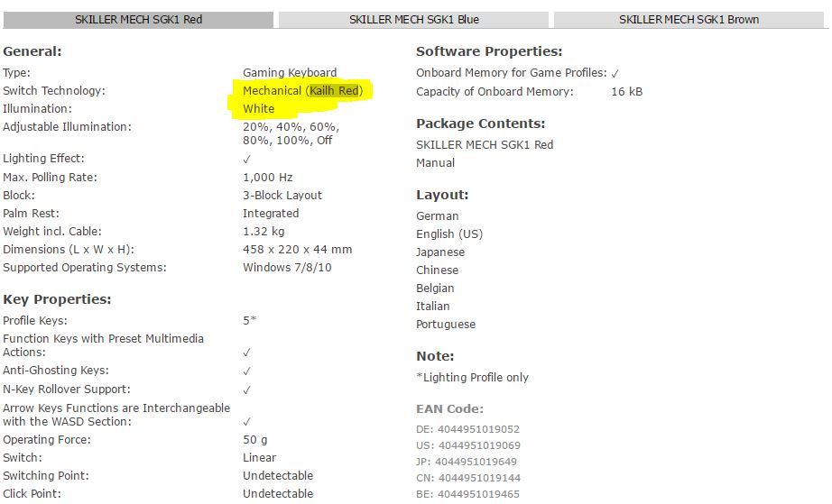This screenshot has height=504, width=832.
Task: Click the 'DE: 4044951019052' EAN code
Action: [468, 429]
